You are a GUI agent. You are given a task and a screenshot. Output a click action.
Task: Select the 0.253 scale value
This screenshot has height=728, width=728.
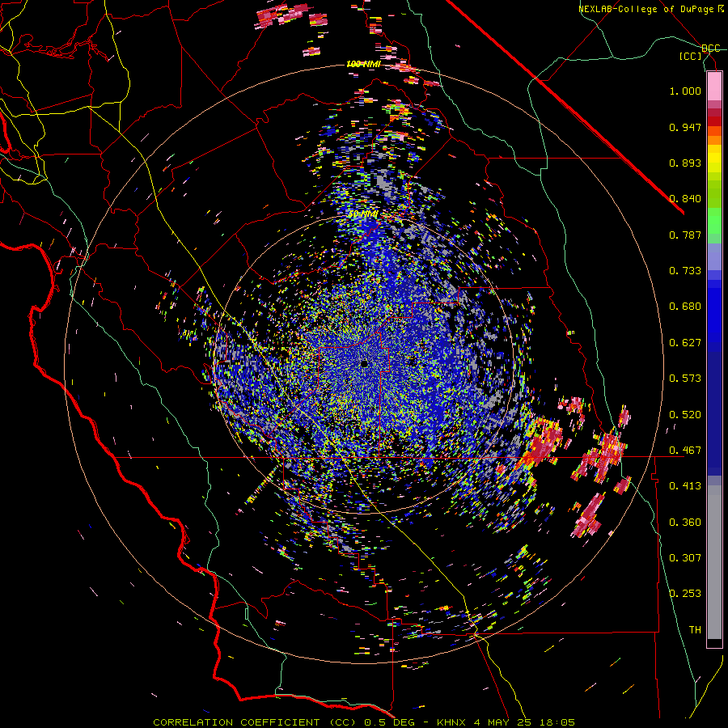coord(685,594)
